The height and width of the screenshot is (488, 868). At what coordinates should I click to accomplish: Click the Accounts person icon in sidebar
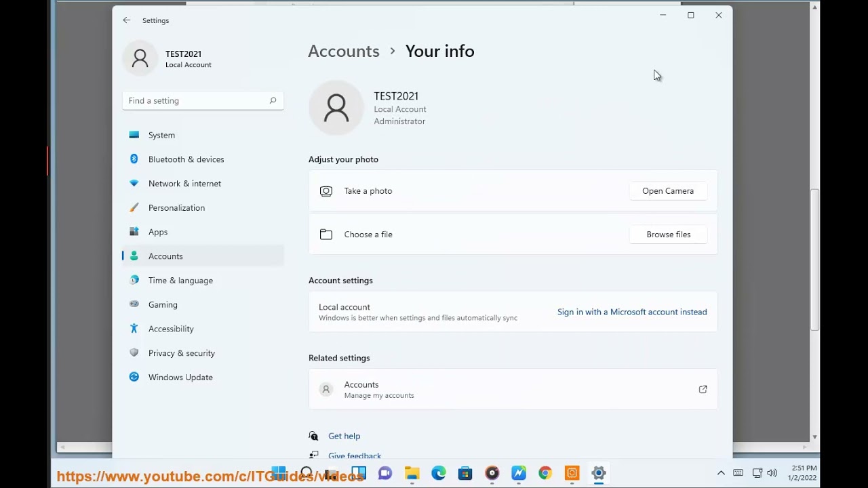coord(134,256)
